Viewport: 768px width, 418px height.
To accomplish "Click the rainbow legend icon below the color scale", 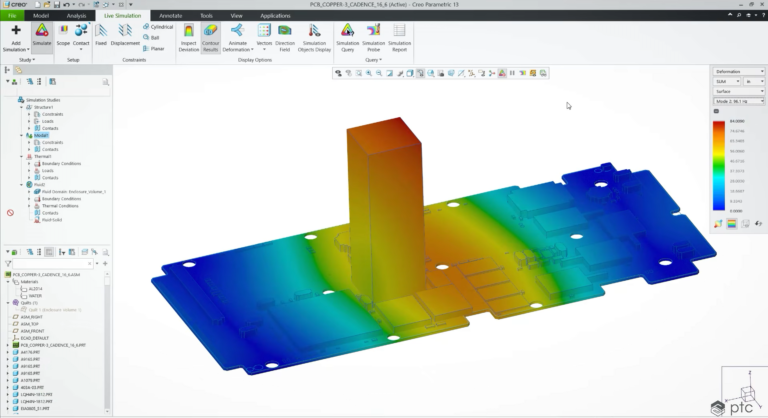I will (x=732, y=224).
